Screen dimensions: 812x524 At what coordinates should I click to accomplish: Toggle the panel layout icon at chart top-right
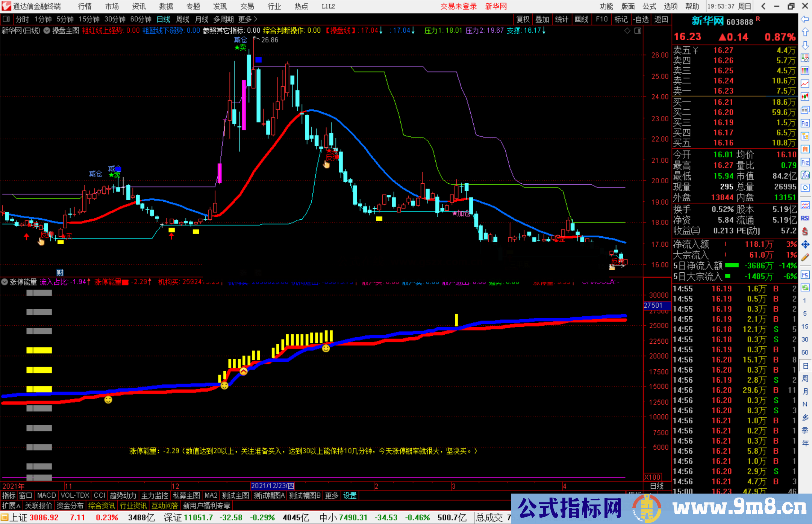click(638, 31)
